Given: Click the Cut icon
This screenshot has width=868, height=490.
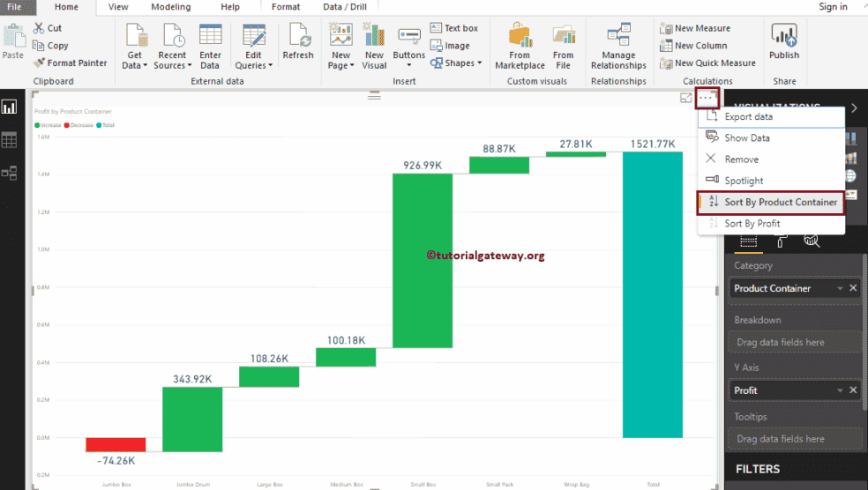Looking at the screenshot, I should 39,27.
